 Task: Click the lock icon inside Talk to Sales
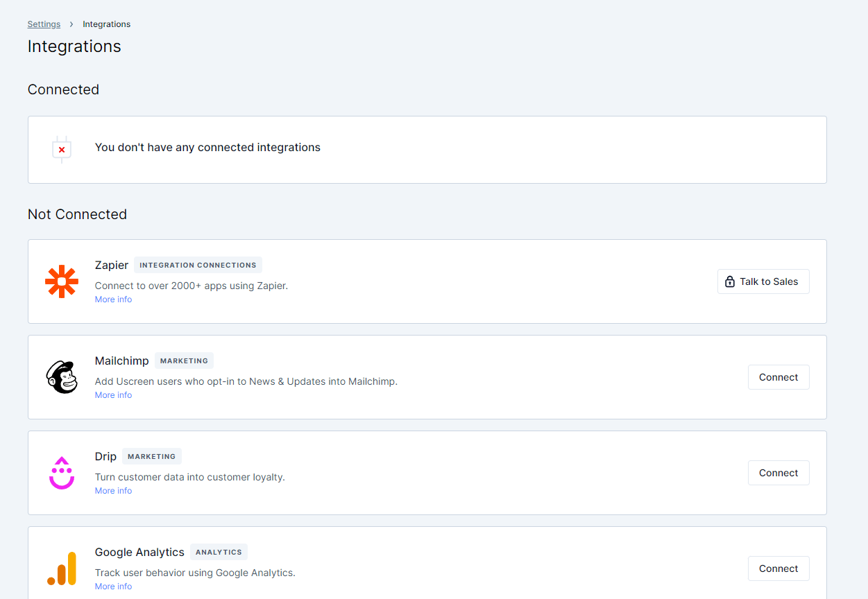click(729, 281)
